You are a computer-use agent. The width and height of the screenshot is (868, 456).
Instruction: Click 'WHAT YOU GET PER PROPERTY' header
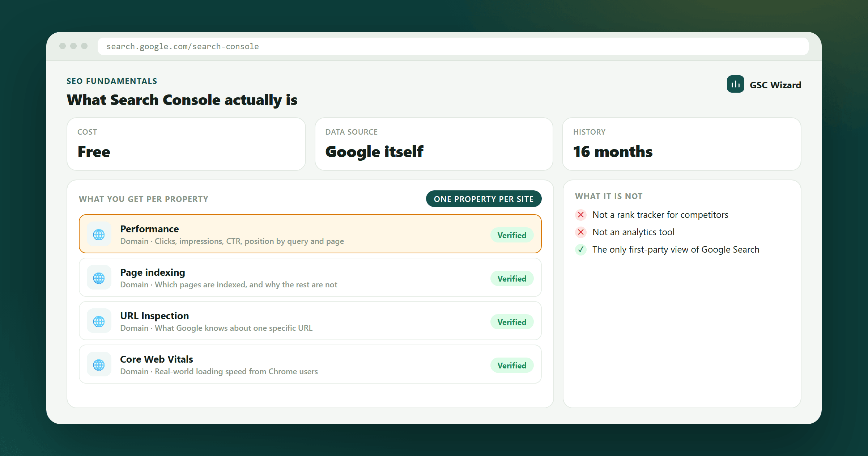coord(144,199)
